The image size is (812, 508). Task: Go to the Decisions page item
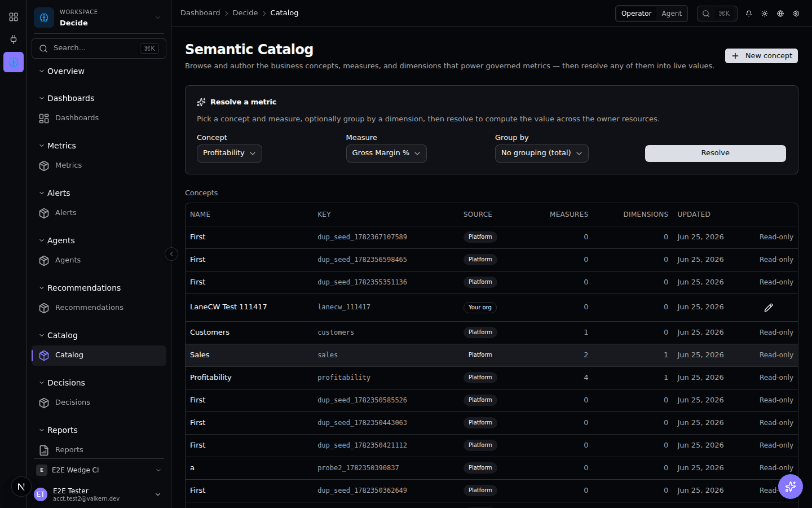[x=99, y=402]
